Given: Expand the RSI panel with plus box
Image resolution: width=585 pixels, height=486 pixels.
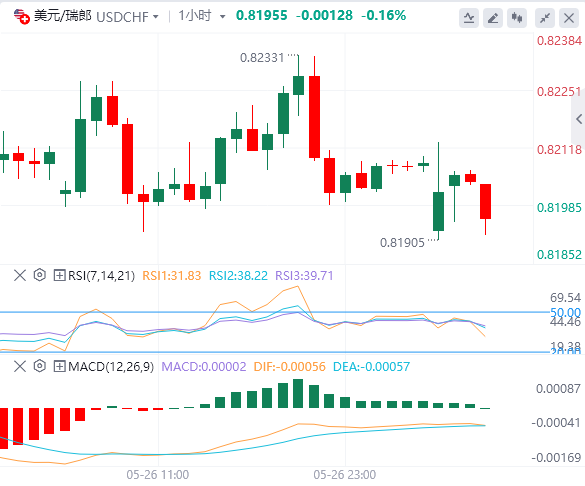Looking at the screenshot, I should 59,276.
